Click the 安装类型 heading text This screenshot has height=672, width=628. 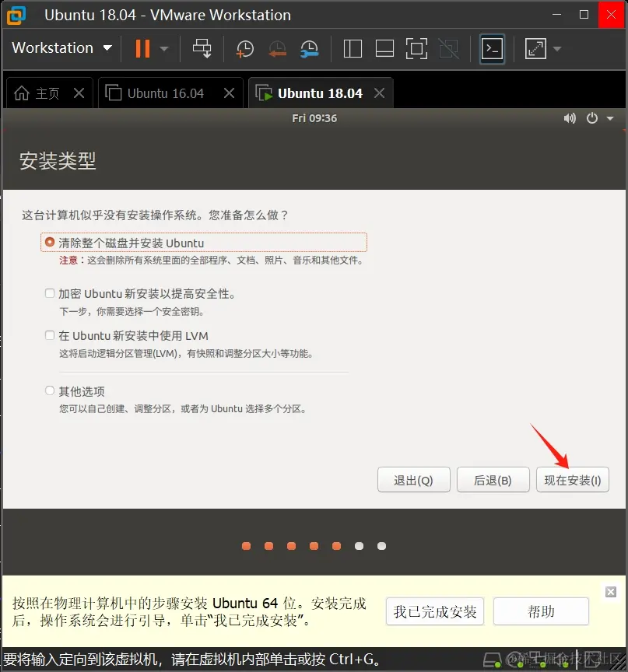(58, 161)
